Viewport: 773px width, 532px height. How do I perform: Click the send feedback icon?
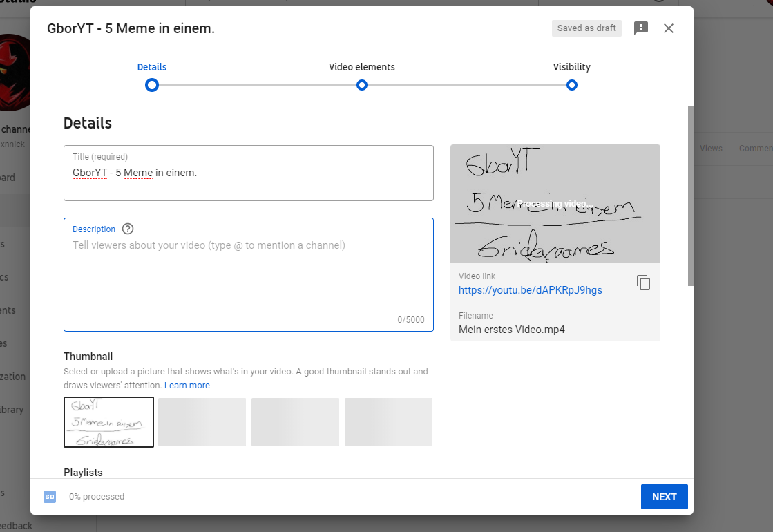640,28
